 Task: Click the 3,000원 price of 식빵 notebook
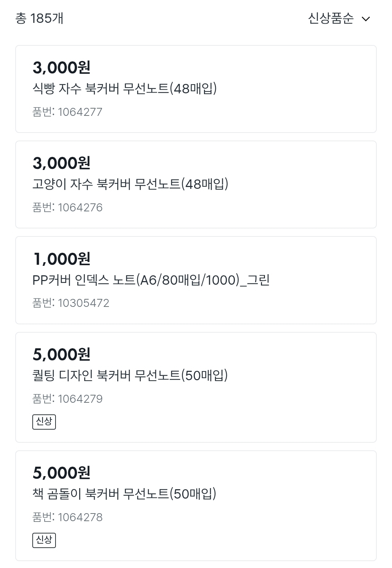[x=61, y=67]
